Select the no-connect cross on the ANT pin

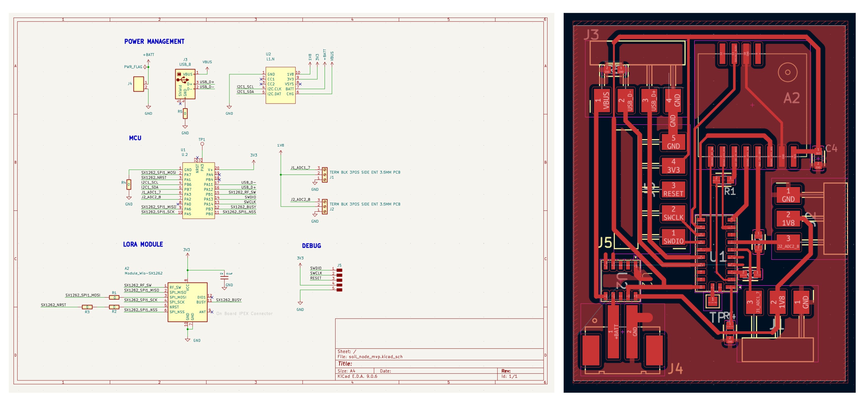click(x=213, y=312)
